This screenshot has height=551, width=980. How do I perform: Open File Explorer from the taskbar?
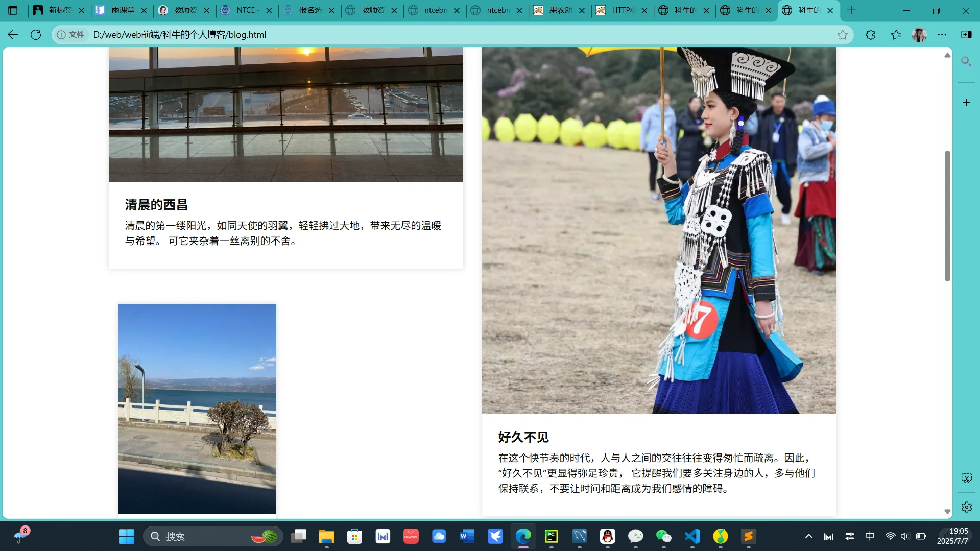(x=327, y=536)
